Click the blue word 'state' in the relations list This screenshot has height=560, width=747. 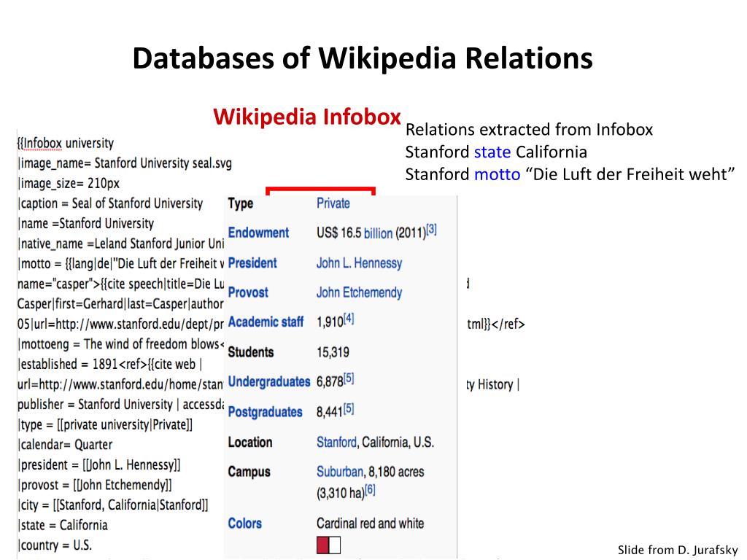(x=492, y=152)
